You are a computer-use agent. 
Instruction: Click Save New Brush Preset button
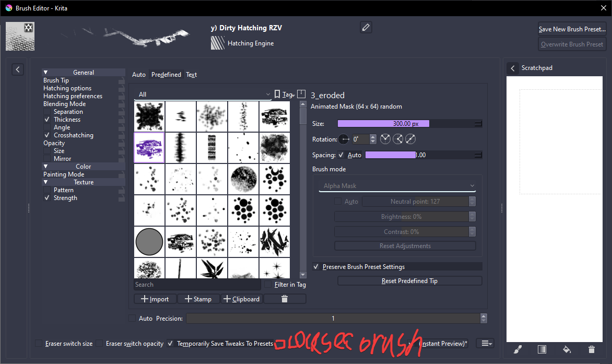pos(572,29)
